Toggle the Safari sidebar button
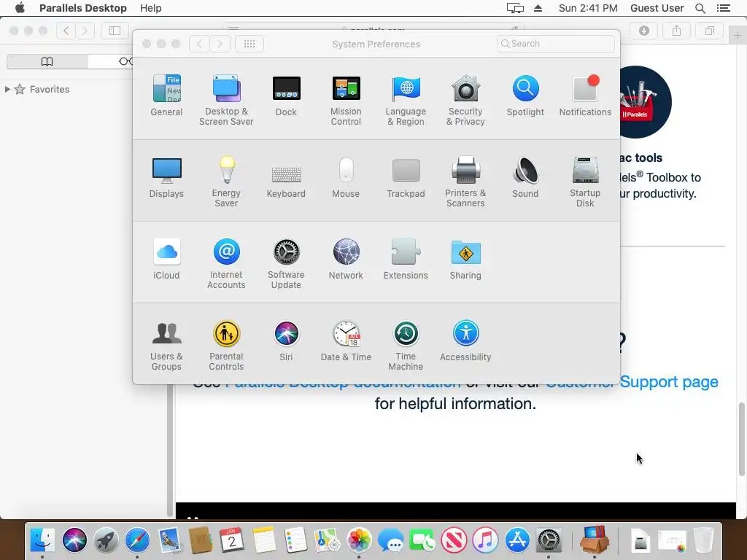The width and height of the screenshot is (747, 560). (x=115, y=31)
